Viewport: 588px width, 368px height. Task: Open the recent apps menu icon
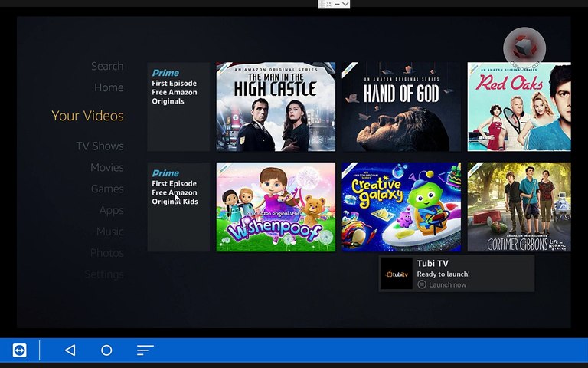tap(145, 350)
